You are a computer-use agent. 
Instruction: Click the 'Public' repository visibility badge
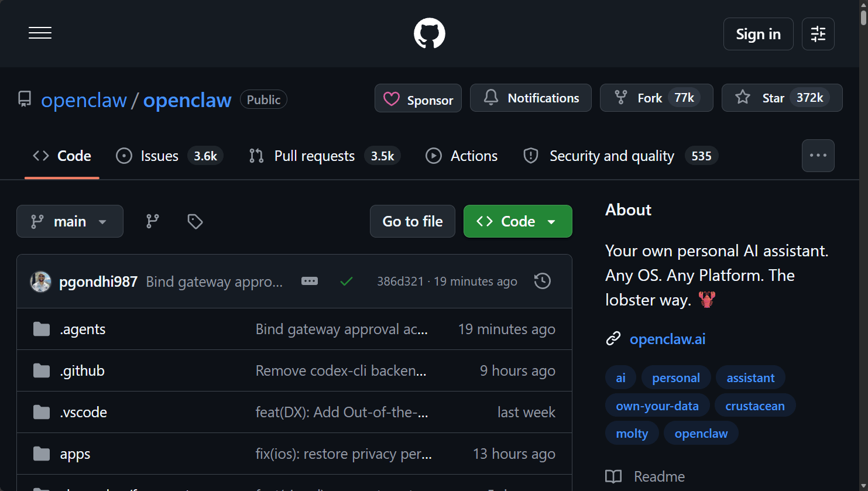(x=263, y=100)
